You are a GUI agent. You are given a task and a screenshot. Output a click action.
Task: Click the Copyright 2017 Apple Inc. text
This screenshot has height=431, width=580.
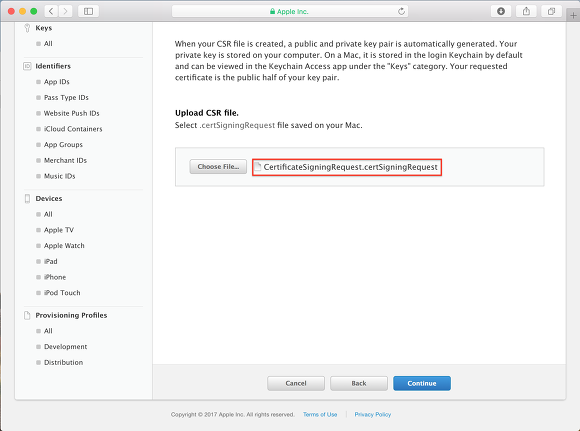pyautogui.click(x=233, y=414)
